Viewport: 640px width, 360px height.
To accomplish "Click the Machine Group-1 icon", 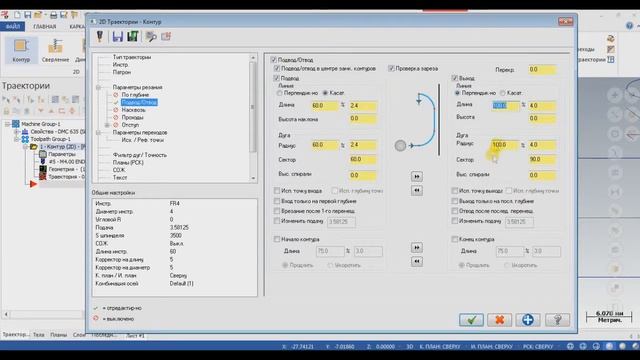I will [16, 124].
